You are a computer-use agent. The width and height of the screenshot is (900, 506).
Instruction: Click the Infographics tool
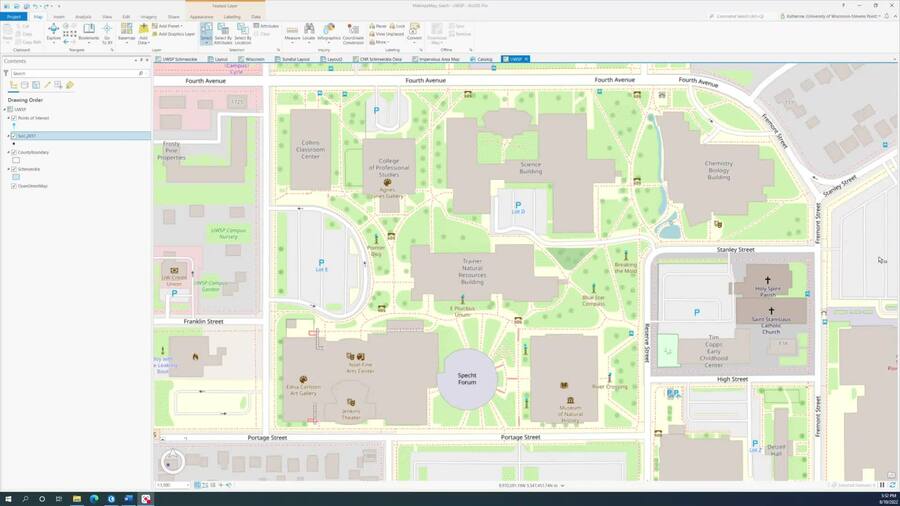329,32
